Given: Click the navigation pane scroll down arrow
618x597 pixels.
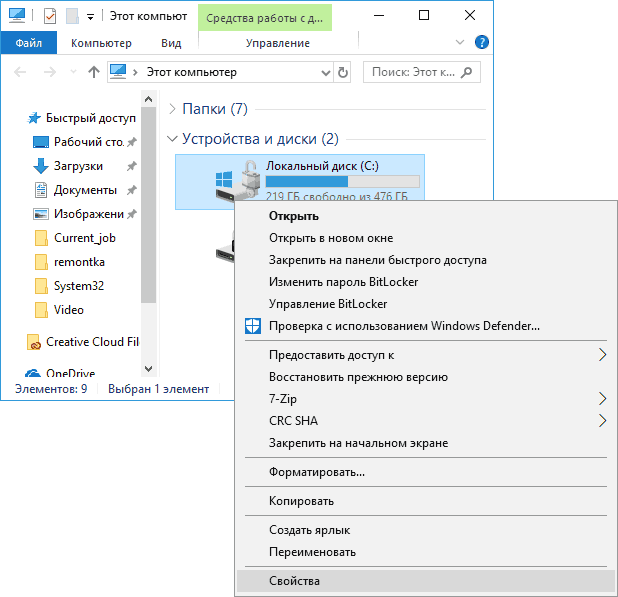Looking at the screenshot, I should coord(149,369).
